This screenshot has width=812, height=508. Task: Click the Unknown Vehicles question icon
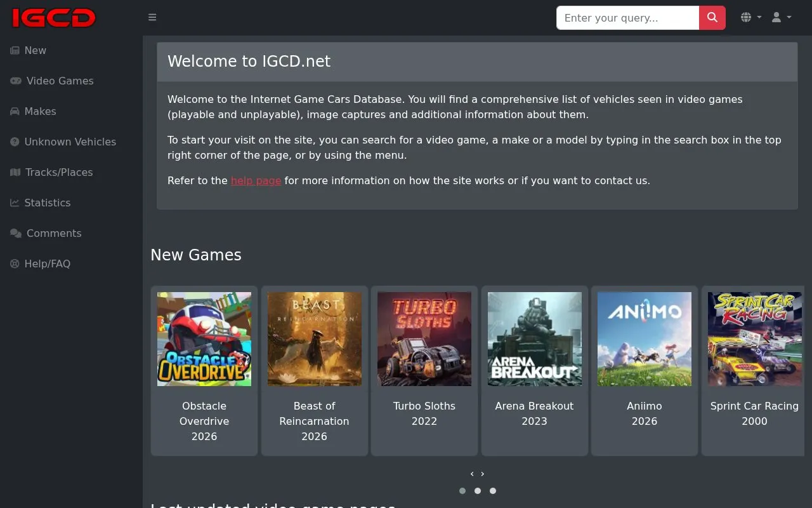pos(15,142)
